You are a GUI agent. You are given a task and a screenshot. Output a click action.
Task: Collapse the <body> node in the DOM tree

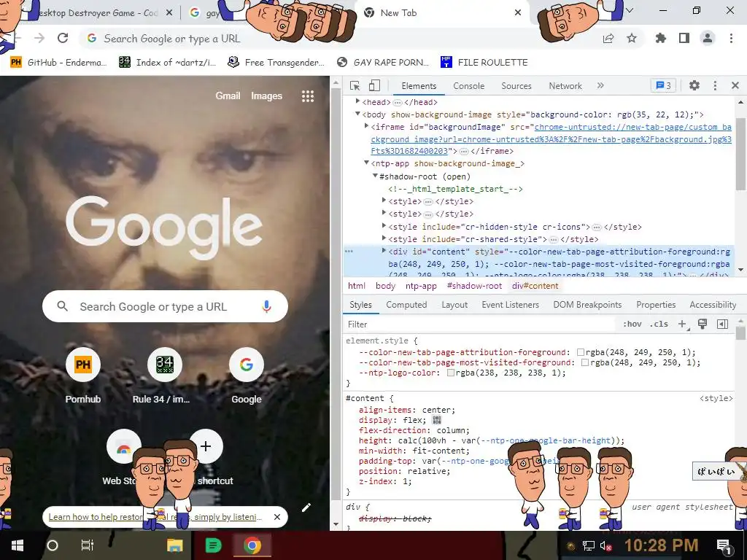click(357, 114)
